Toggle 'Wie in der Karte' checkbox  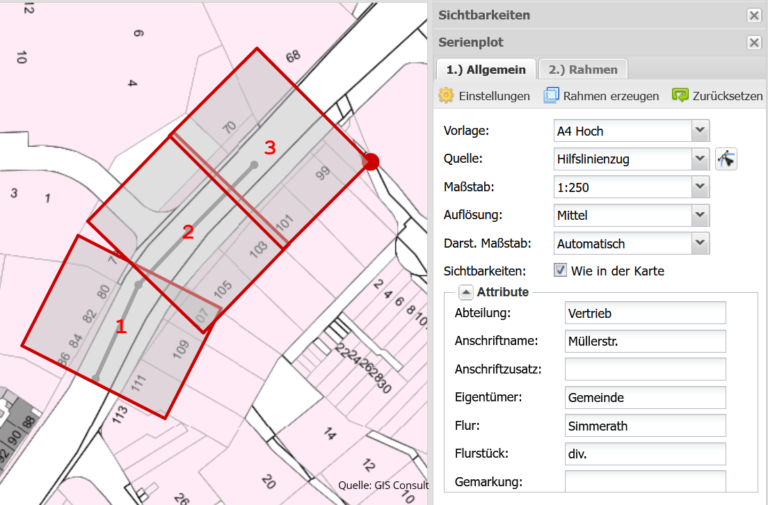[x=561, y=270]
